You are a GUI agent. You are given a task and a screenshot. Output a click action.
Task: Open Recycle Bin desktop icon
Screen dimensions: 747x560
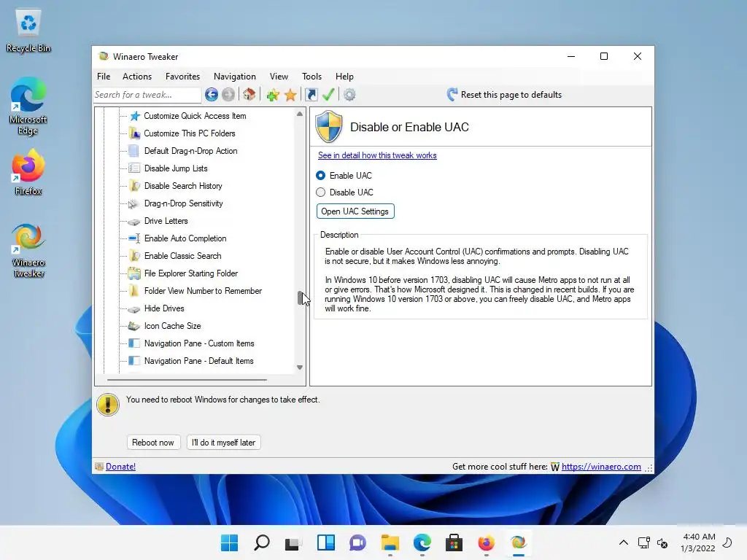28,30
